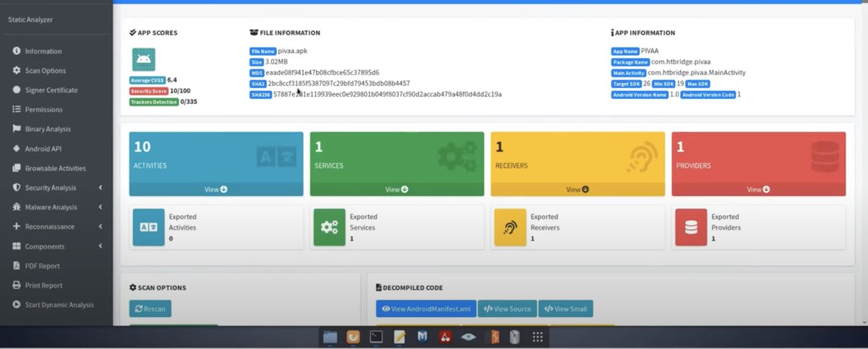Click the Average CVSS badge
The width and height of the screenshot is (868, 349).
coord(148,80)
